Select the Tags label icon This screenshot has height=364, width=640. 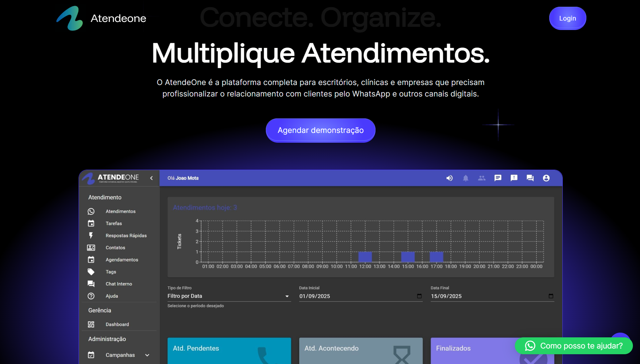[x=91, y=272]
